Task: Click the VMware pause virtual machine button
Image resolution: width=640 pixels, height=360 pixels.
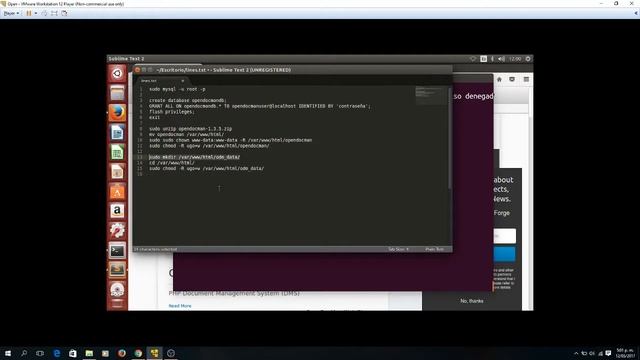Action: [x=29, y=13]
